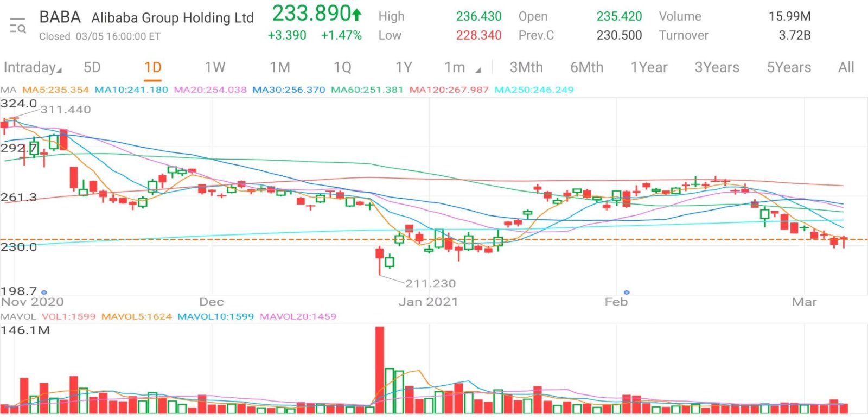Switch to the 1Q chart tab
The width and height of the screenshot is (868, 420).
click(x=342, y=67)
